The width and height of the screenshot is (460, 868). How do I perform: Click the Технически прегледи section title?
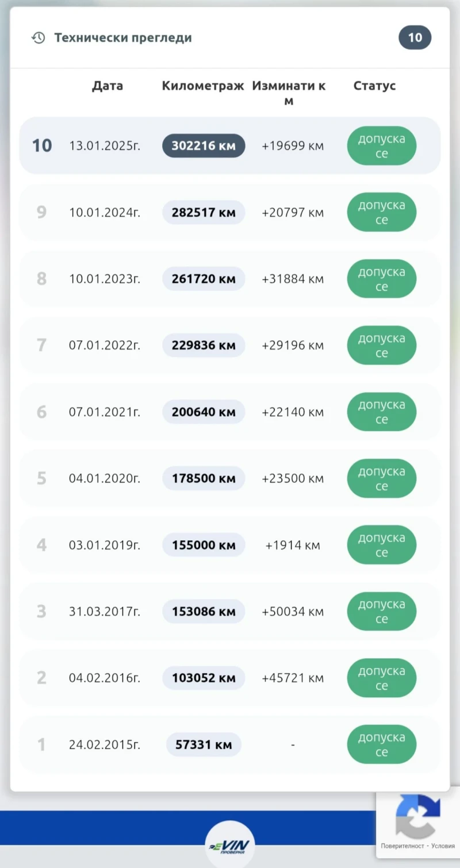(x=123, y=38)
